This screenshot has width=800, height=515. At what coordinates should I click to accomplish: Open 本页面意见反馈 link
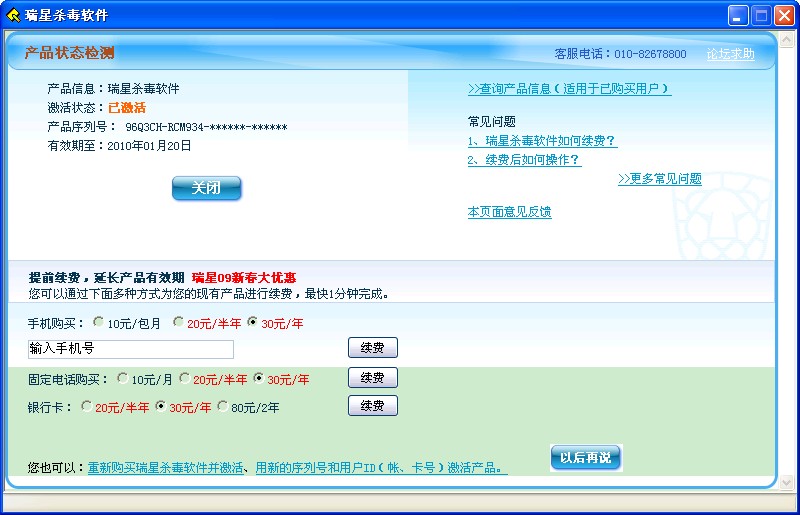509,212
